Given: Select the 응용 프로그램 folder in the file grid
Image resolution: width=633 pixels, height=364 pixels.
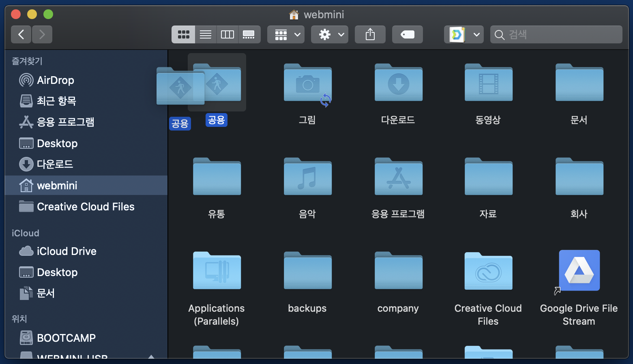Looking at the screenshot, I should pyautogui.click(x=399, y=176).
